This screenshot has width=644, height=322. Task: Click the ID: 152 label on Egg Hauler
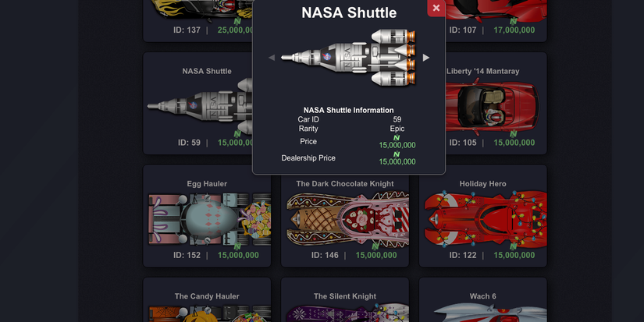187,255
